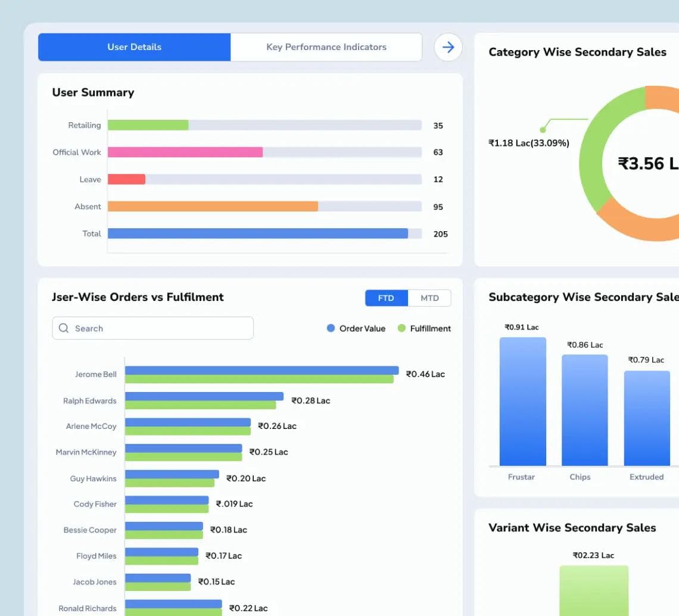Click Category Wise Secondary Sales heading
Image resolution: width=679 pixels, height=616 pixels.
coord(577,52)
